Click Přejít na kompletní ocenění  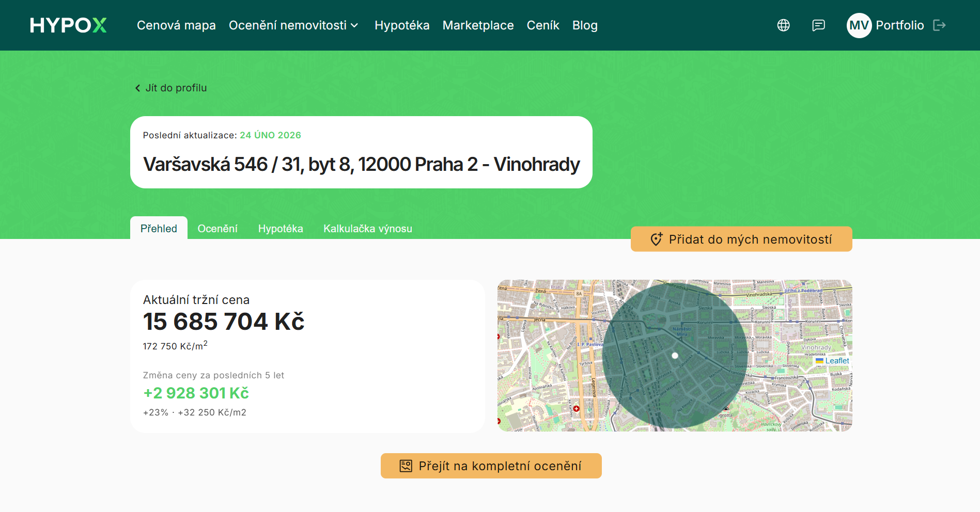500,466
